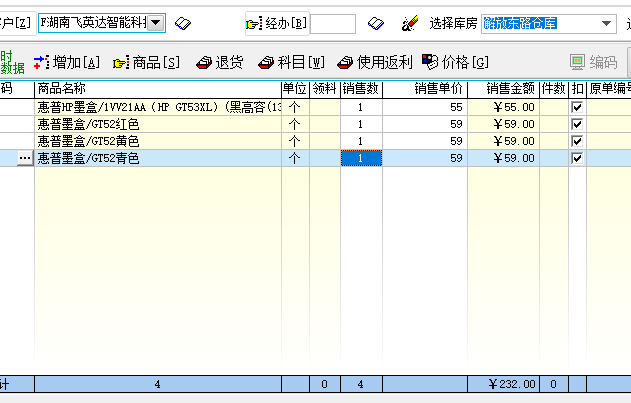This screenshot has width=631, height=403.
Task: Click the ￥232.00 total amount in footer
Action: pyautogui.click(x=503, y=384)
